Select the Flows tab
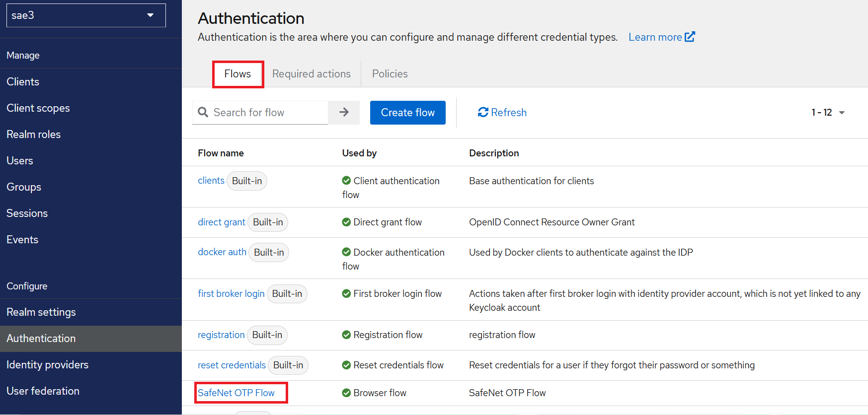This screenshot has height=415, width=868. click(237, 74)
